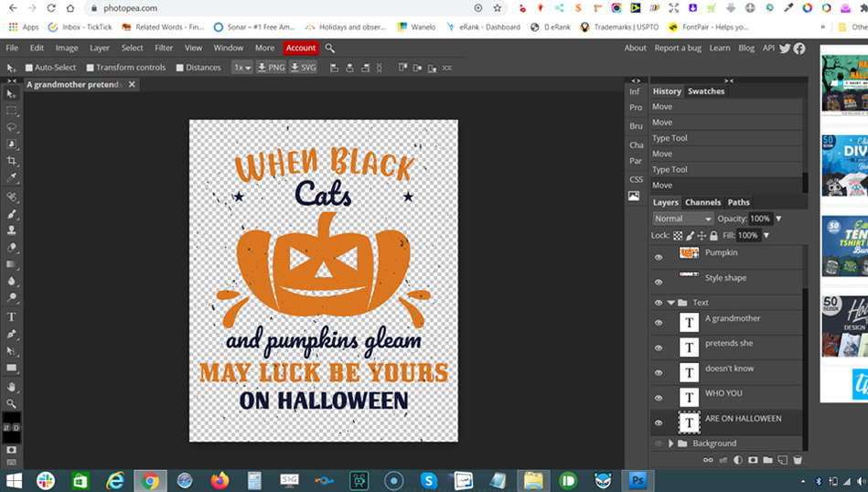The height and width of the screenshot is (492, 868).
Task: Click the foreground color swatch
Action: (9, 417)
